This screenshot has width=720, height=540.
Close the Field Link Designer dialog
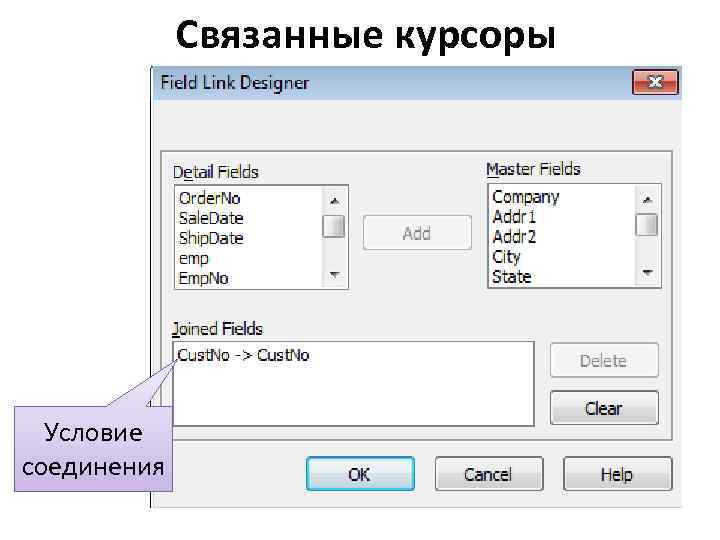point(655,82)
